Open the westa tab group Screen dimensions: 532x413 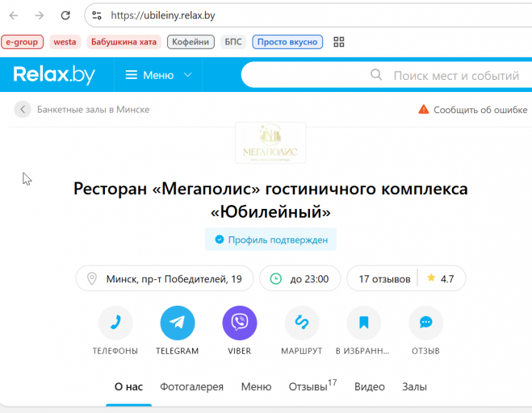click(x=65, y=42)
